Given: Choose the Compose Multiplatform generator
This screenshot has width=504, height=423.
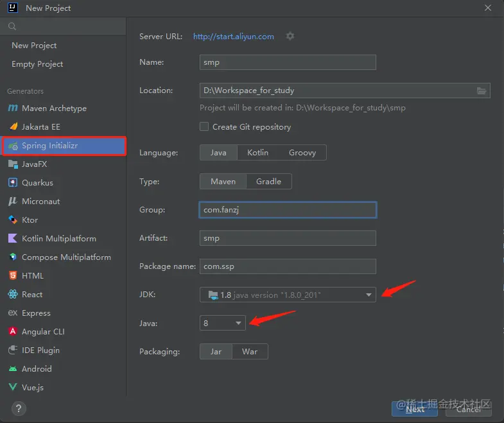Looking at the screenshot, I should tap(63, 257).
